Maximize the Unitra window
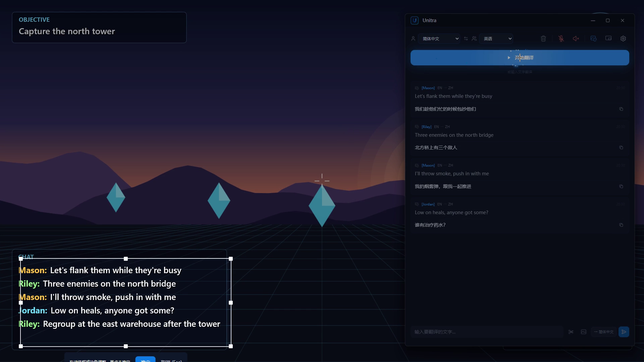This screenshot has width=644, height=362. (608, 20)
